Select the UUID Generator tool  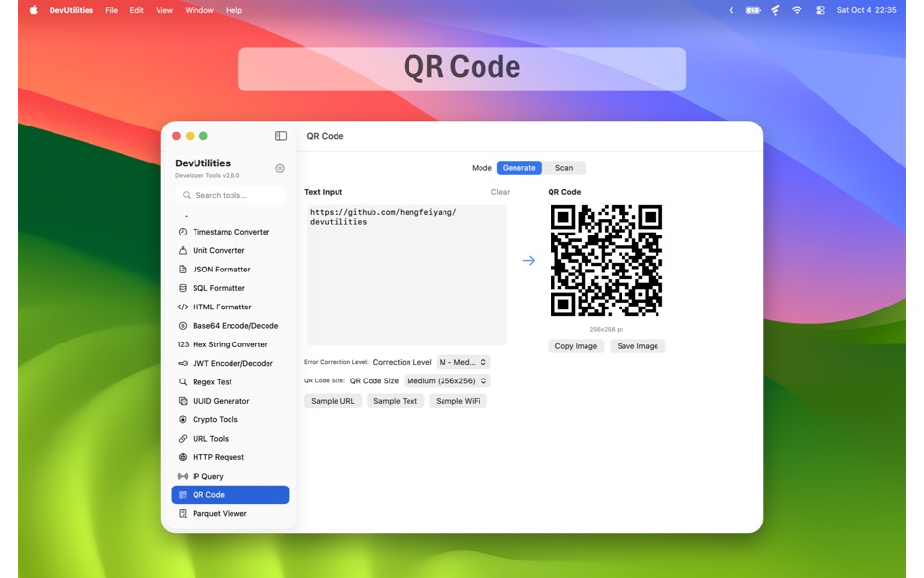[x=220, y=401]
